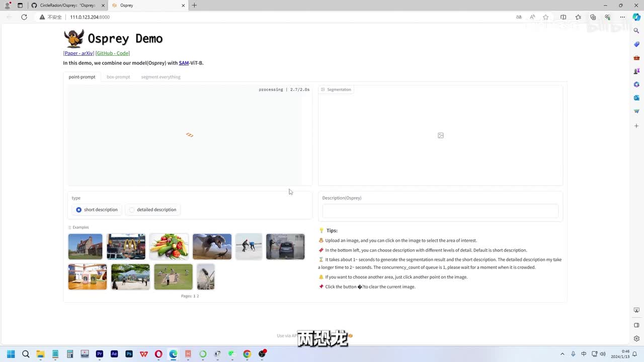Open Windows Start menu
This screenshot has width=644, height=362.
point(11,354)
